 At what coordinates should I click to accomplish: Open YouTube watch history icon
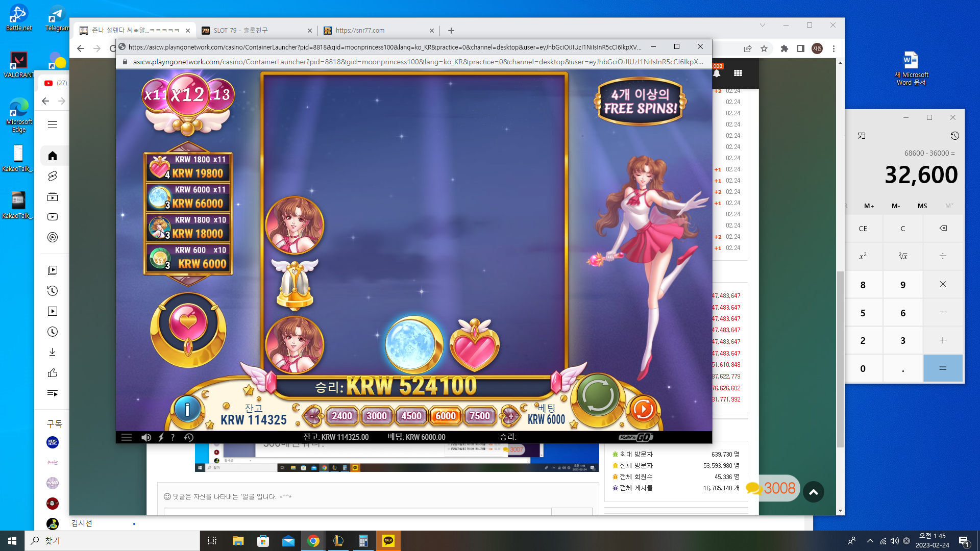click(53, 291)
